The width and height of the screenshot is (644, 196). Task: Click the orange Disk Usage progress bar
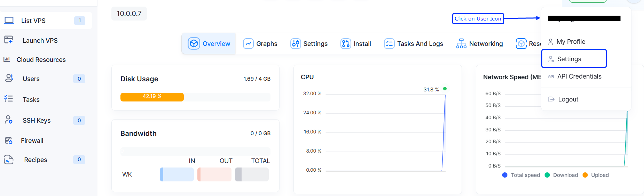click(x=152, y=97)
